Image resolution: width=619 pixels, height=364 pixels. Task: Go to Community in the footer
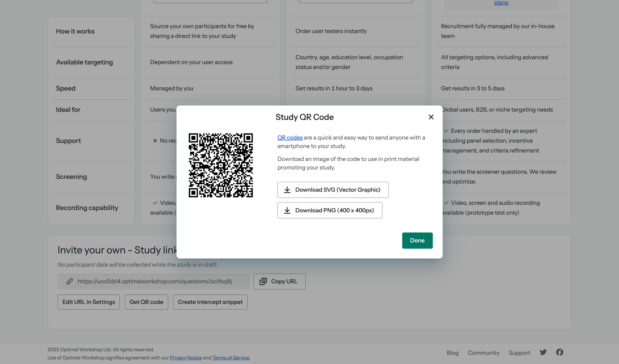coord(484,353)
